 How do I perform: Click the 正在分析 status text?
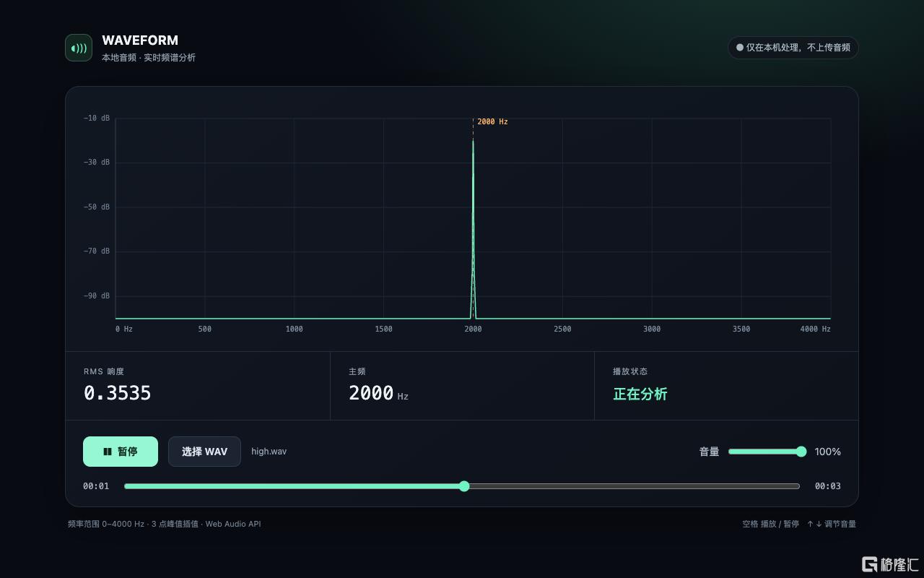click(x=640, y=394)
